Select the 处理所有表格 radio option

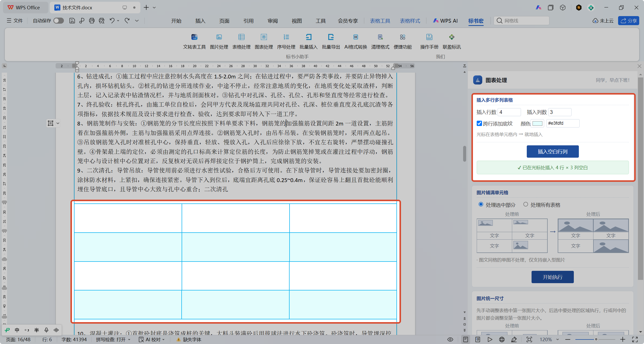(526, 204)
